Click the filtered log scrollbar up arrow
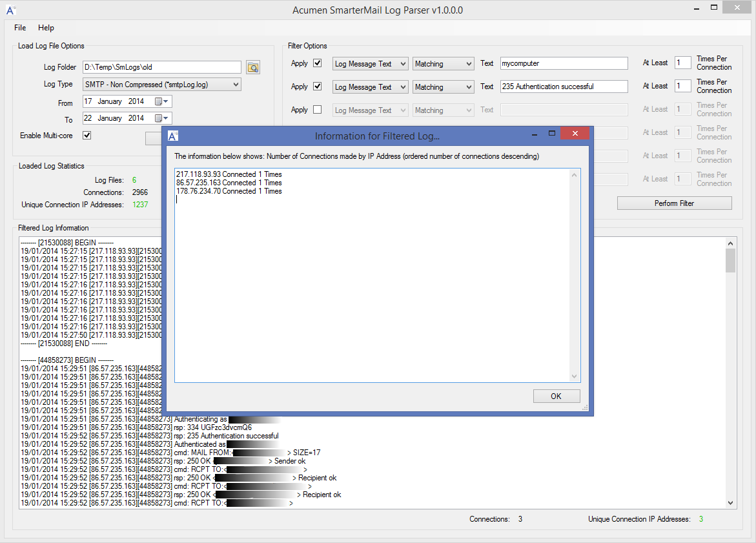 [x=730, y=243]
